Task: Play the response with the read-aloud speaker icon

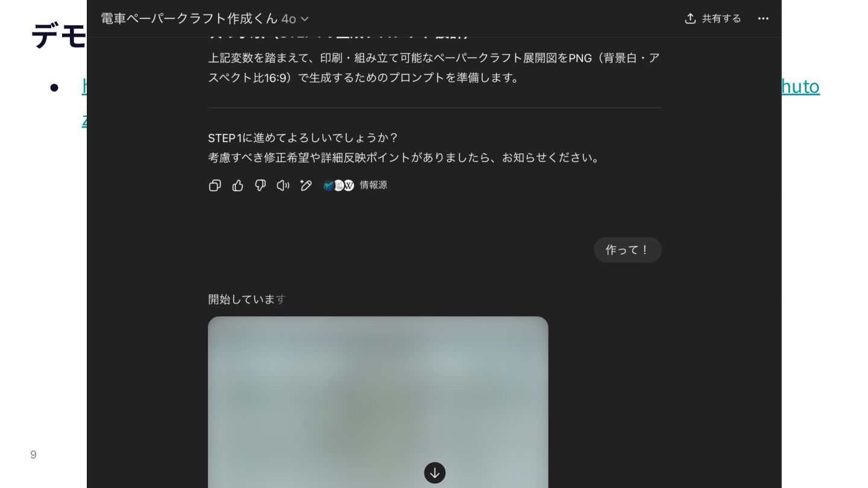Action: 283,186
